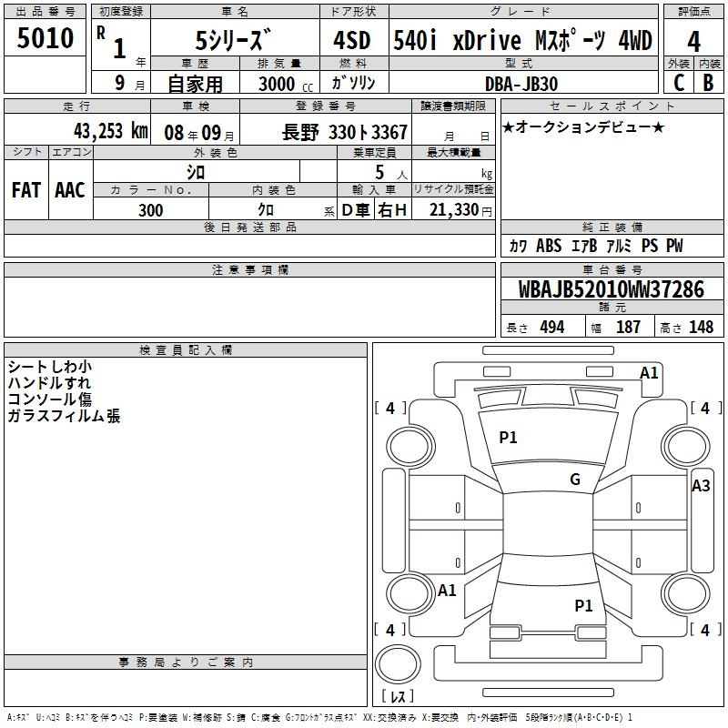Screen dimensions: 728x728
Task: Select the import type D車
Action: (356, 210)
